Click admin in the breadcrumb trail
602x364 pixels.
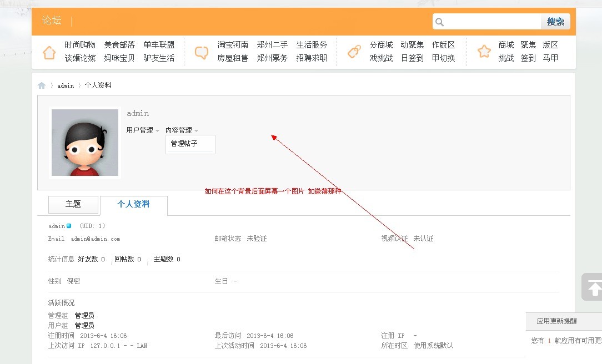pos(66,85)
